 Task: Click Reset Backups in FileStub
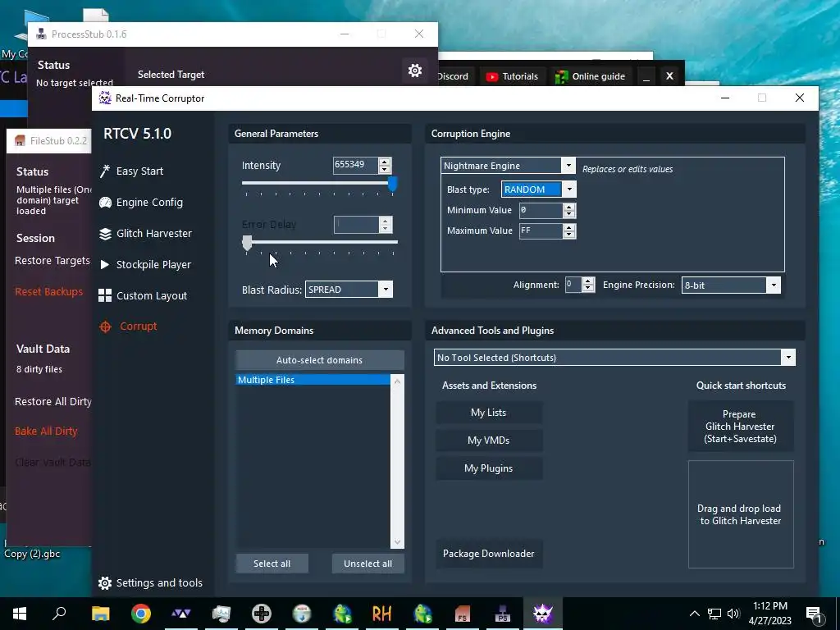48,291
